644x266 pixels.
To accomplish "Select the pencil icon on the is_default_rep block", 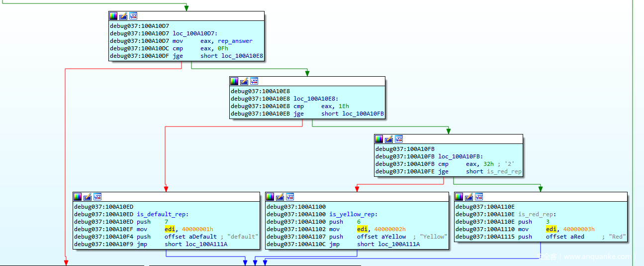I will [88, 197].
